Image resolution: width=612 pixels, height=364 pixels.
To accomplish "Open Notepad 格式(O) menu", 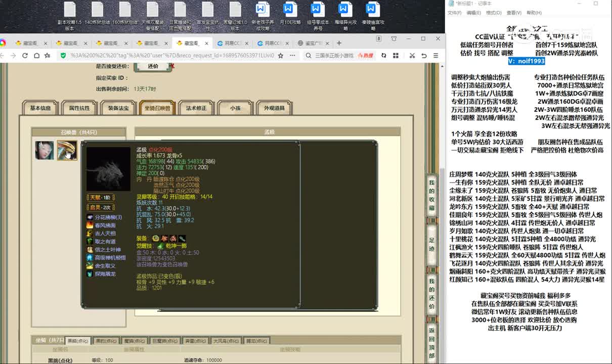I will coord(494,13).
